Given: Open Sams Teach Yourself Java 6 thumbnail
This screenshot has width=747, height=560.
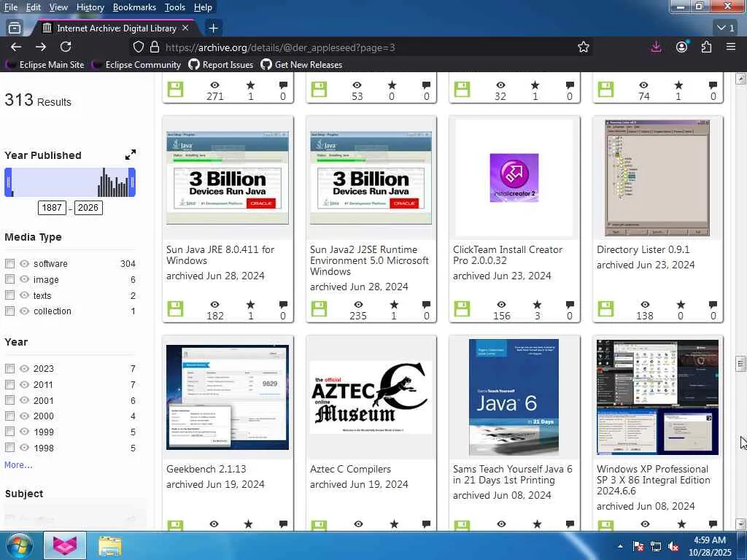Looking at the screenshot, I should point(514,397).
